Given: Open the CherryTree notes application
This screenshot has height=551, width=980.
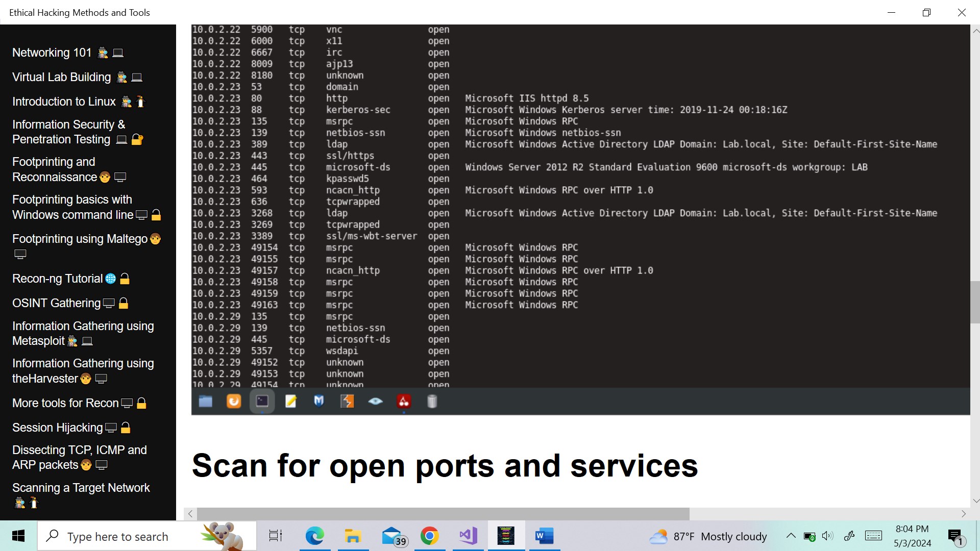Looking at the screenshot, I should click(x=404, y=402).
